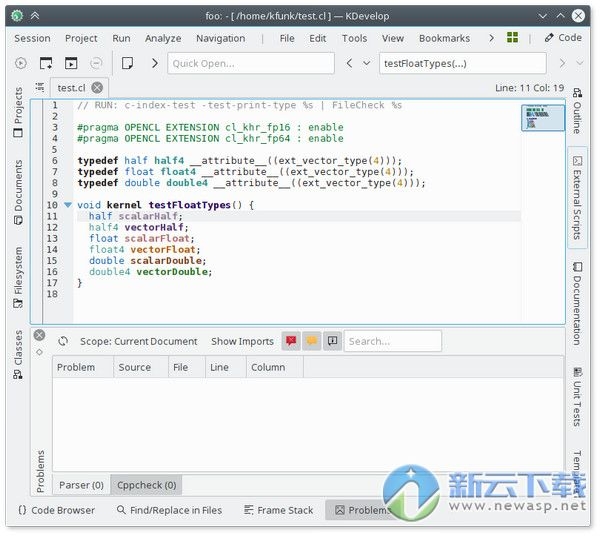The image size is (600, 536).
Task: Close the Problems panel with the X icon
Action: (x=40, y=336)
